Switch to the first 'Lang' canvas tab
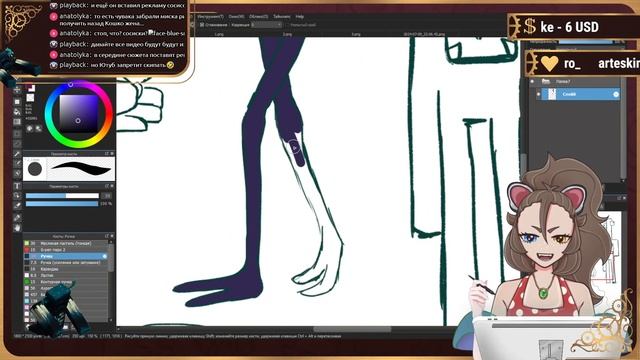Screen dimensions: 640x360 tap(219, 34)
